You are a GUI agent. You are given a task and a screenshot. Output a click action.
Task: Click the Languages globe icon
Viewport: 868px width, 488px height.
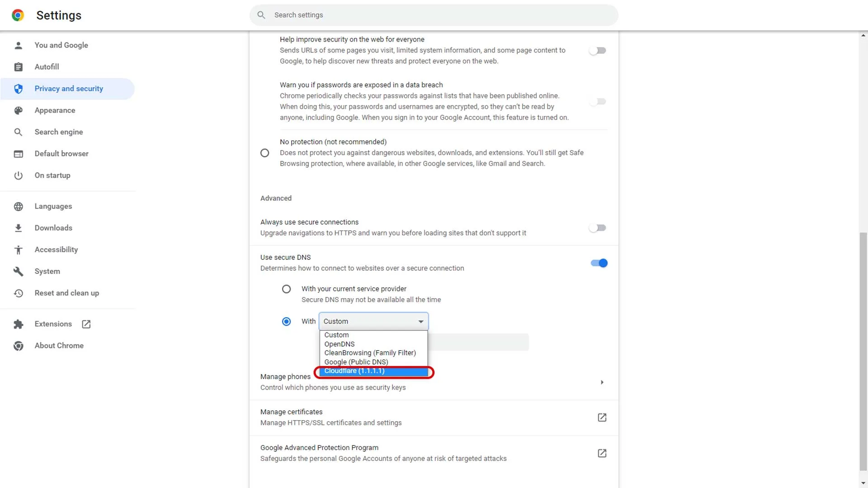pyautogui.click(x=19, y=206)
